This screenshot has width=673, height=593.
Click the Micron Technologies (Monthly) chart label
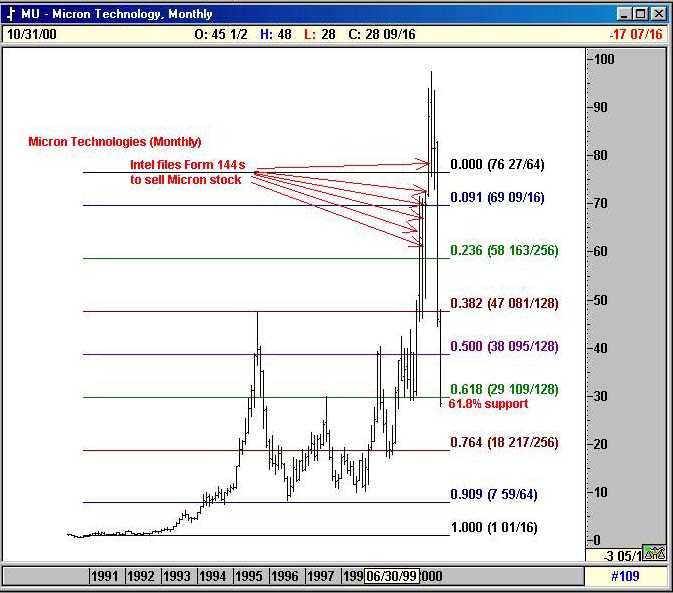115,142
